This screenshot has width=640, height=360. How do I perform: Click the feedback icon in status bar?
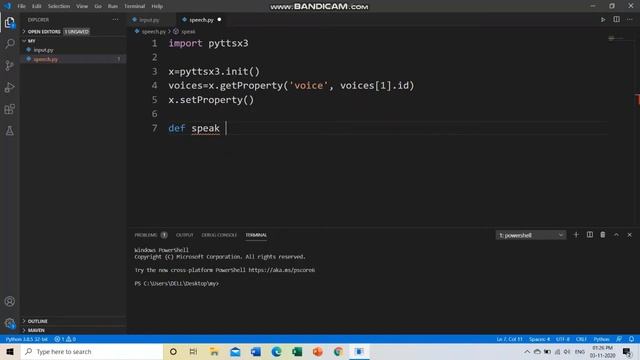(x=619, y=339)
